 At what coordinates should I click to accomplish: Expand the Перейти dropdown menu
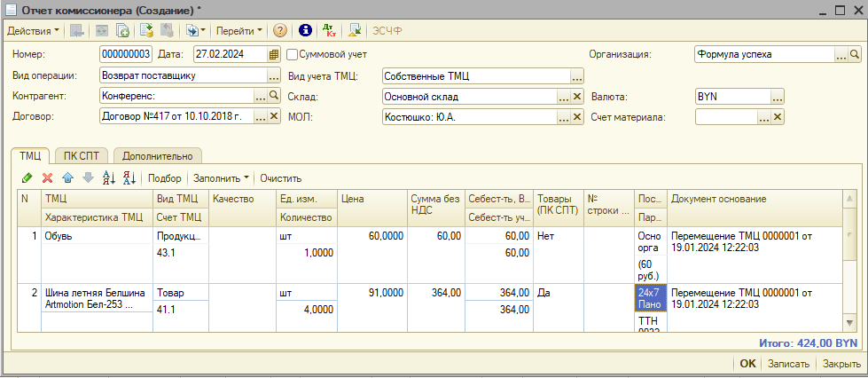tap(239, 30)
